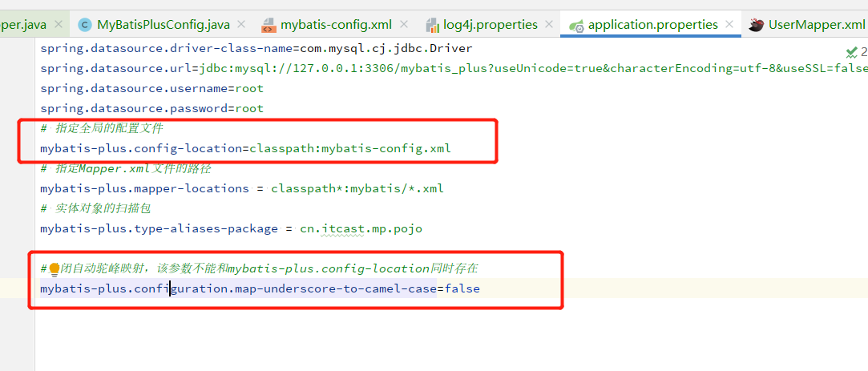Click the green inspections checkmark indicator
868x371 pixels.
[851, 53]
